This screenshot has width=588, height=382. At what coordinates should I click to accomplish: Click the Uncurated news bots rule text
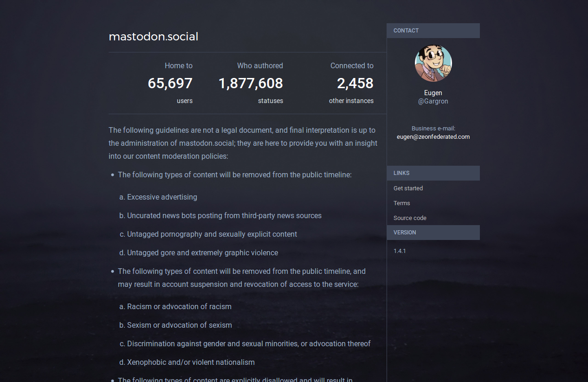[224, 215]
